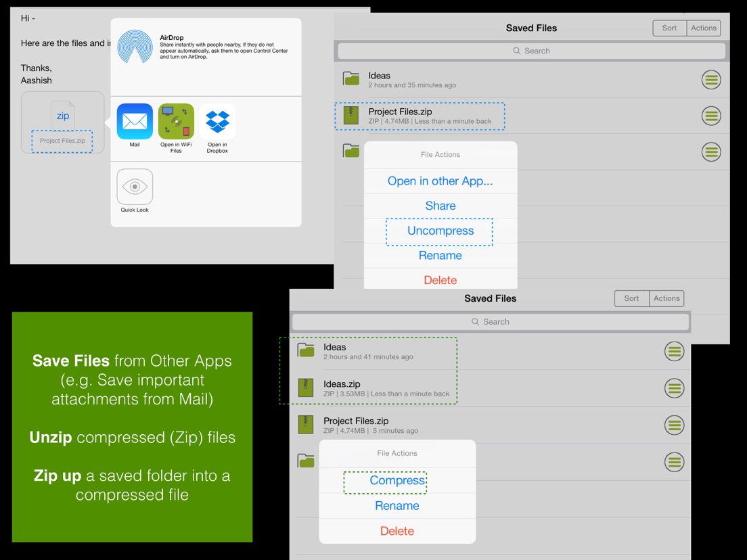The width and height of the screenshot is (747, 560).
Task: Choose Uncompress in File Actions menu
Action: (x=440, y=231)
